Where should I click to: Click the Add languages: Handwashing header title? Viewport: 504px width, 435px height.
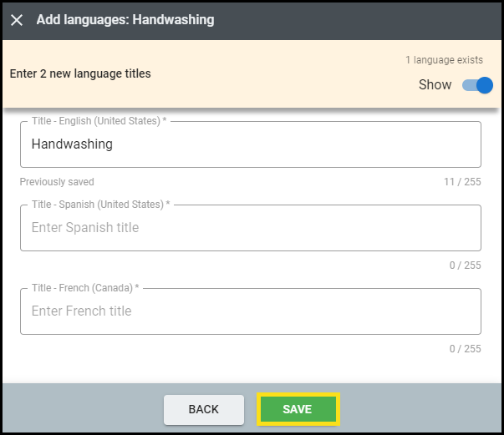tap(125, 20)
